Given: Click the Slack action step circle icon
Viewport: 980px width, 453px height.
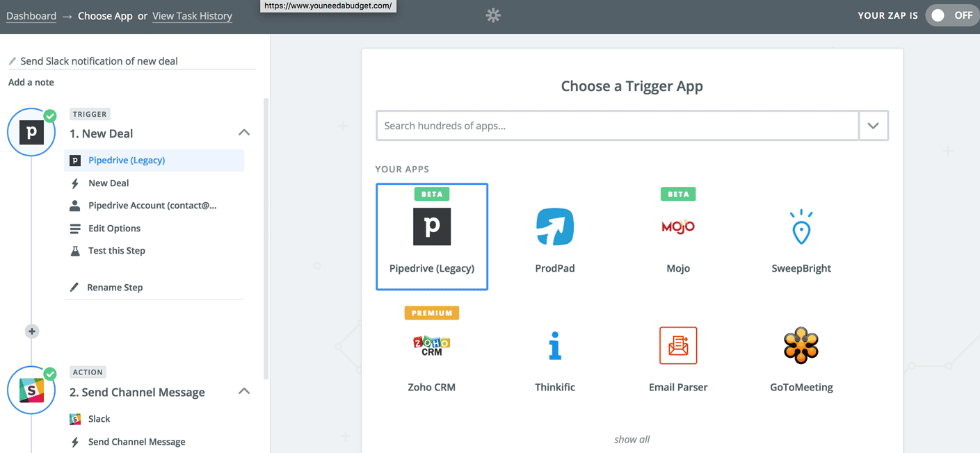Looking at the screenshot, I should pos(31,390).
